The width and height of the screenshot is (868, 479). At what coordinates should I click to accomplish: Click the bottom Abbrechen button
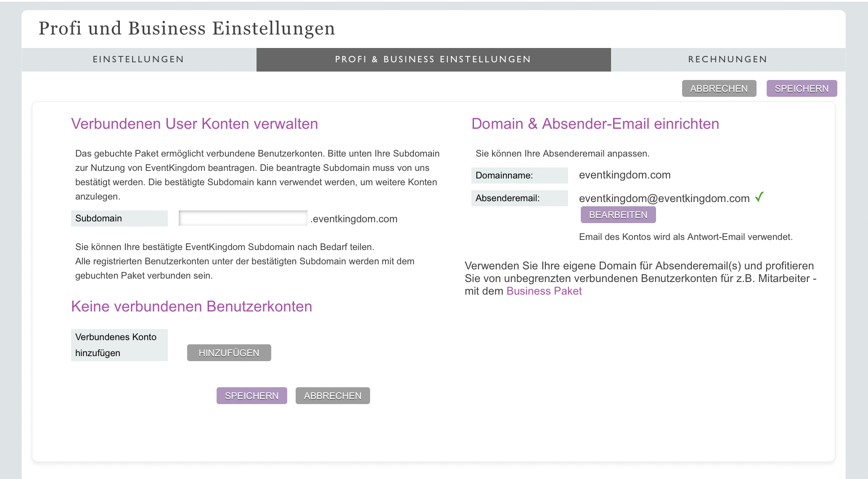click(x=333, y=396)
